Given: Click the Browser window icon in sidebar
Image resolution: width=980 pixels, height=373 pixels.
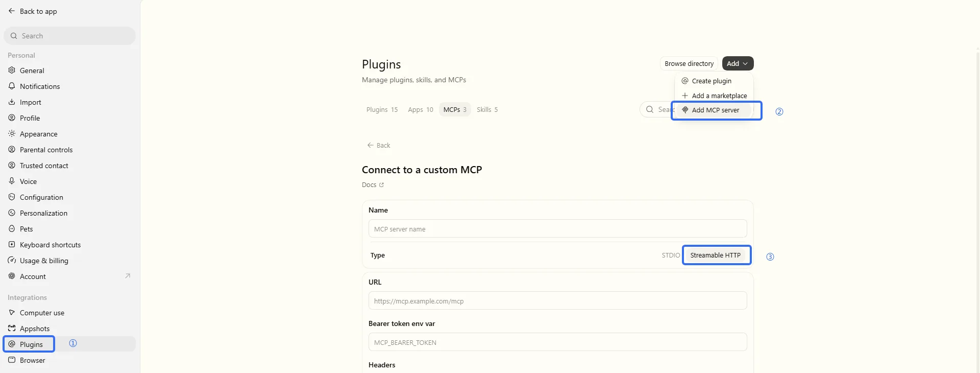Looking at the screenshot, I should pos(12,360).
